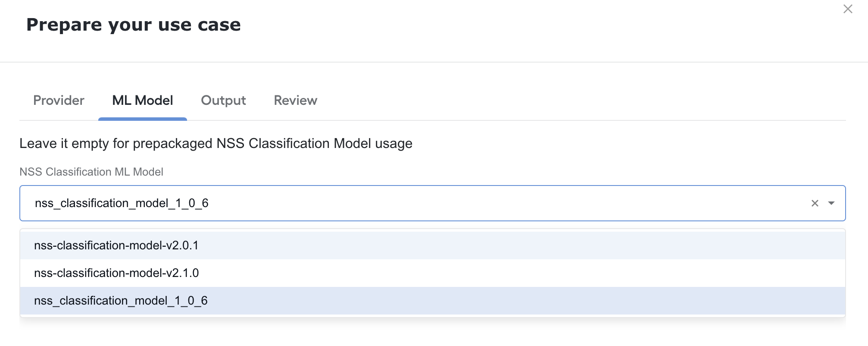Toggle the dropdown using the small triangle
868x346 pixels.
point(831,203)
